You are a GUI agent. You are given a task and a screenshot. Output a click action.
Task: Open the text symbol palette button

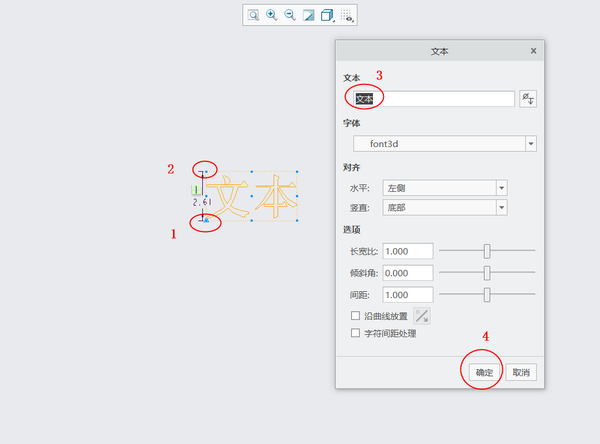[x=528, y=99]
